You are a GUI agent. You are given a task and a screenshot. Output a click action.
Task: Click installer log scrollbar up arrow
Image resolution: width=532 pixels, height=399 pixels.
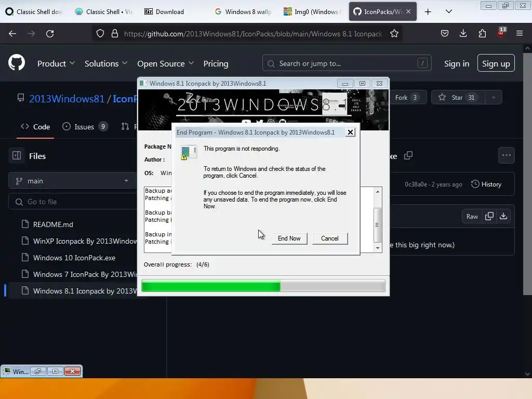click(x=377, y=192)
